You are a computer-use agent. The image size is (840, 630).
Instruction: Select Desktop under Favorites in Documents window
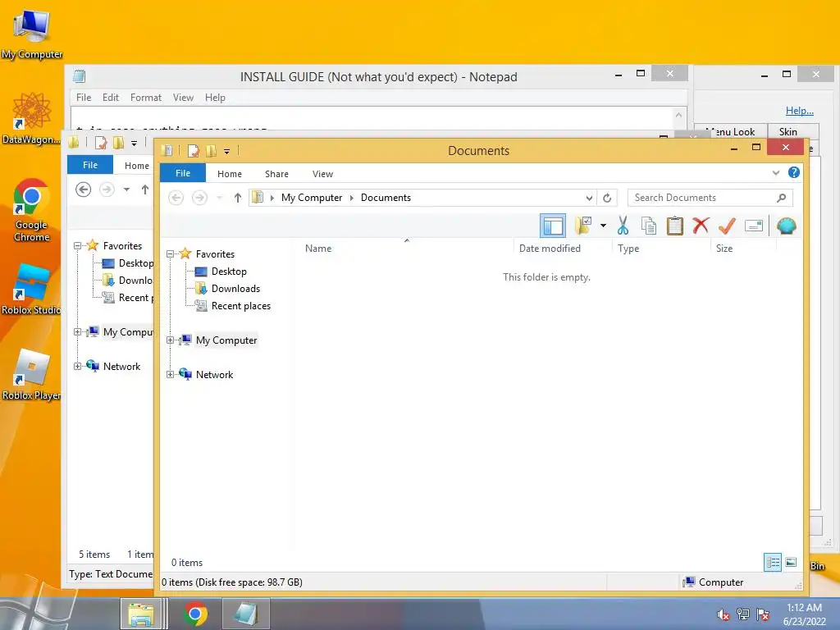pyautogui.click(x=229, y=271)
